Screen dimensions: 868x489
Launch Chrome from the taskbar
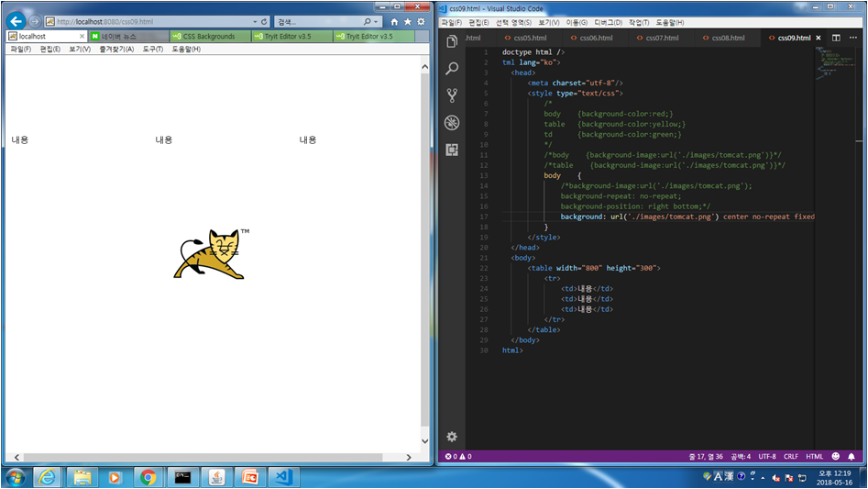pos(148,477)
